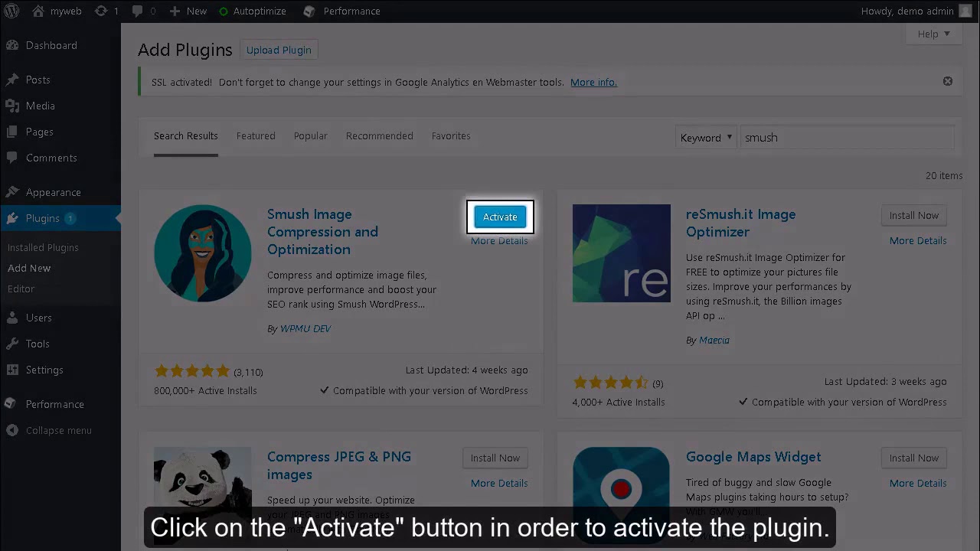Open the New content menu
The height and width of the screenshot is (551, 980).
(188, 11)
